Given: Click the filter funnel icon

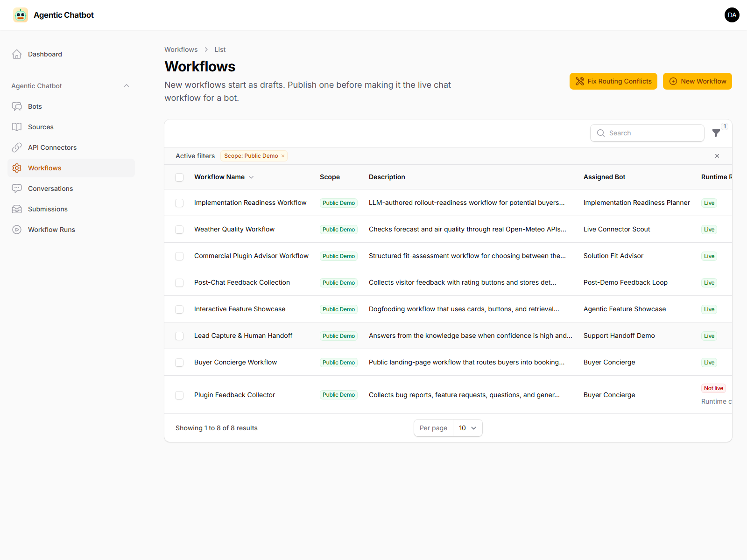Looking at the screenshot, I should click(716, 133).
